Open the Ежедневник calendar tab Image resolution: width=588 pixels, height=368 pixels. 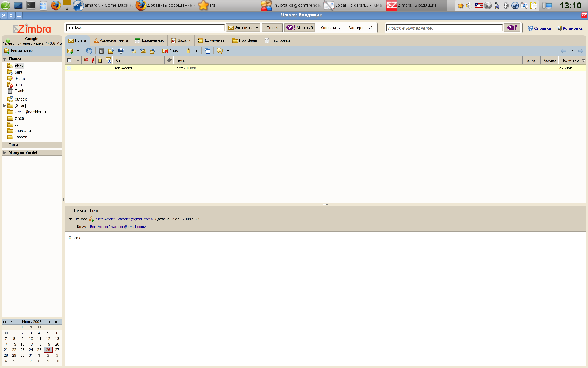click(149, 41)
